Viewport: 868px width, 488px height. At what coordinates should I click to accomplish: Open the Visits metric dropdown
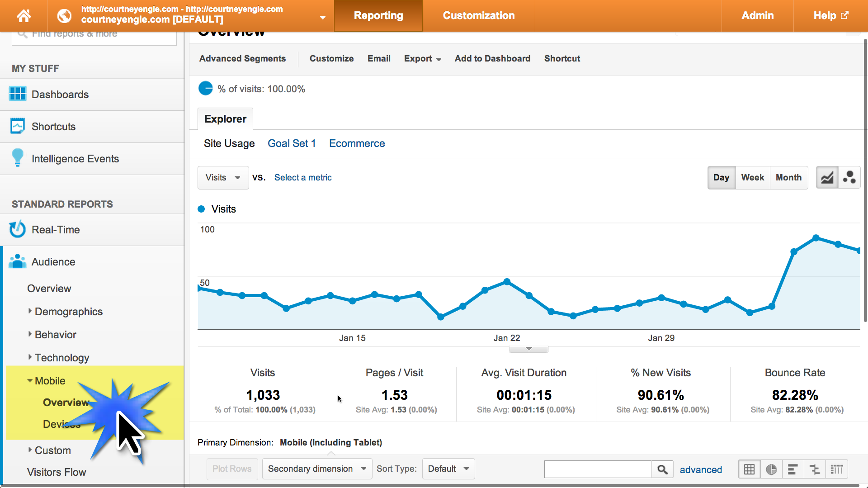(223, 178)
